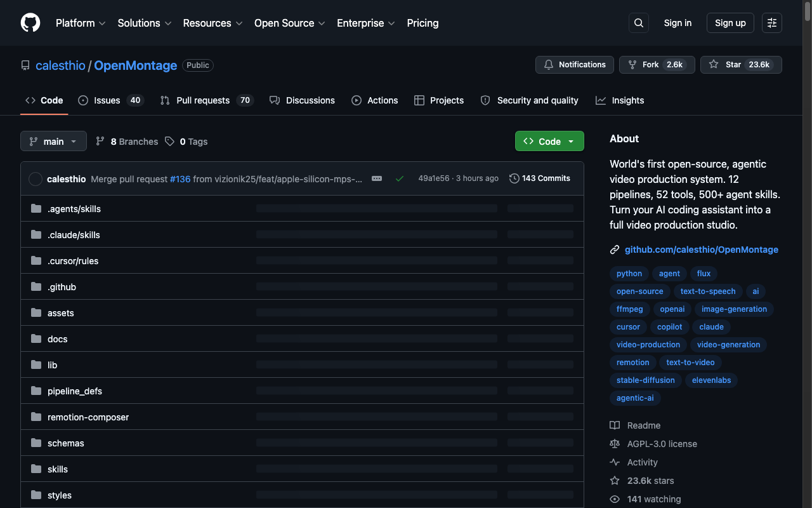
Task: Click the .claude/skills folder icon
Action: tap(36, 235)
